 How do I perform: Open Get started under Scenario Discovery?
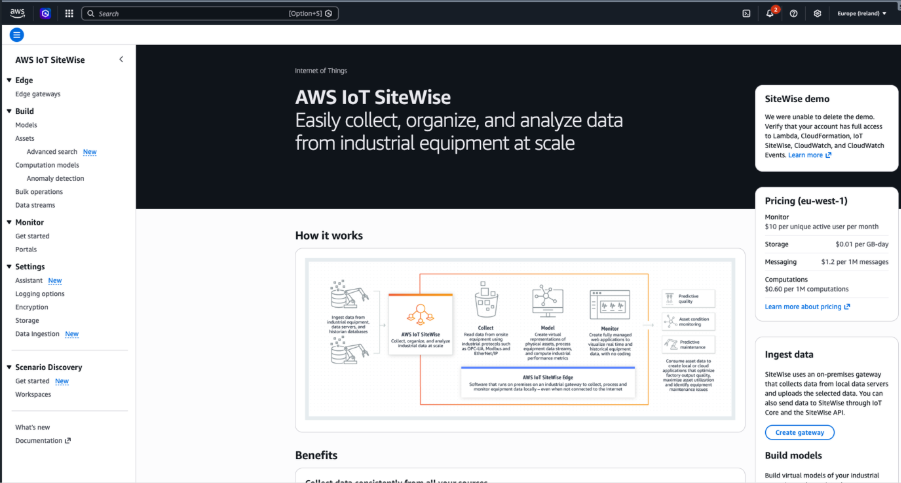pyautogui.click(x=32, y=381)
